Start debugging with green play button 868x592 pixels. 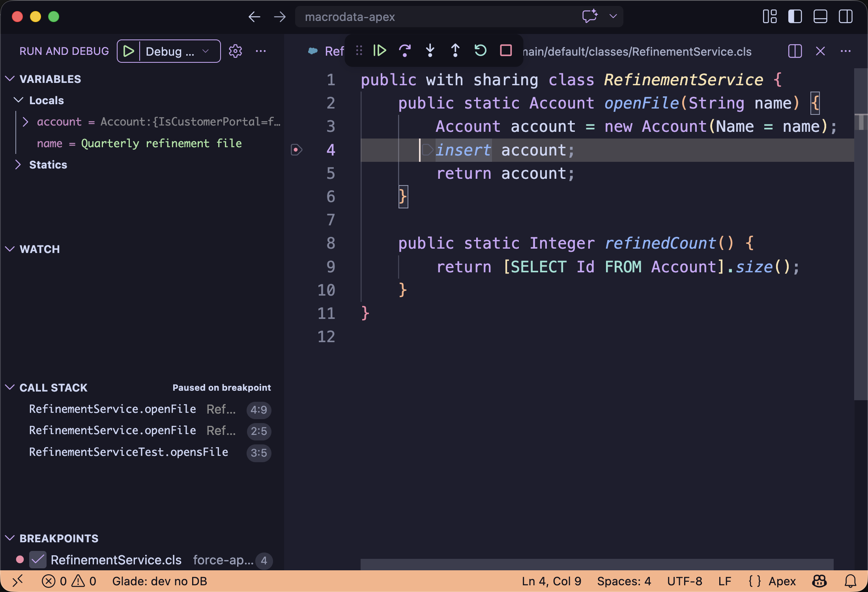pos(129,51)
